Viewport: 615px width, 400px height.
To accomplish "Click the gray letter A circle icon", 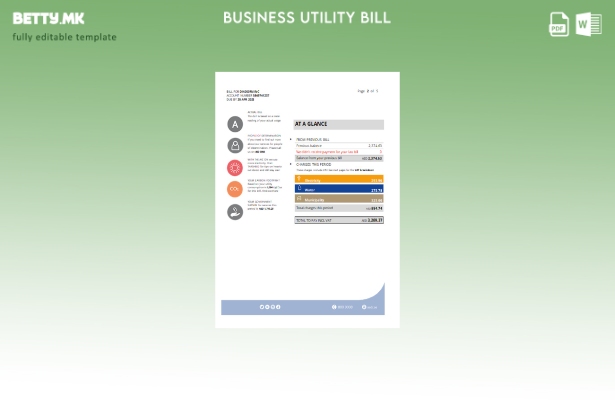I will pyautogui.click(x=235, y=124).
